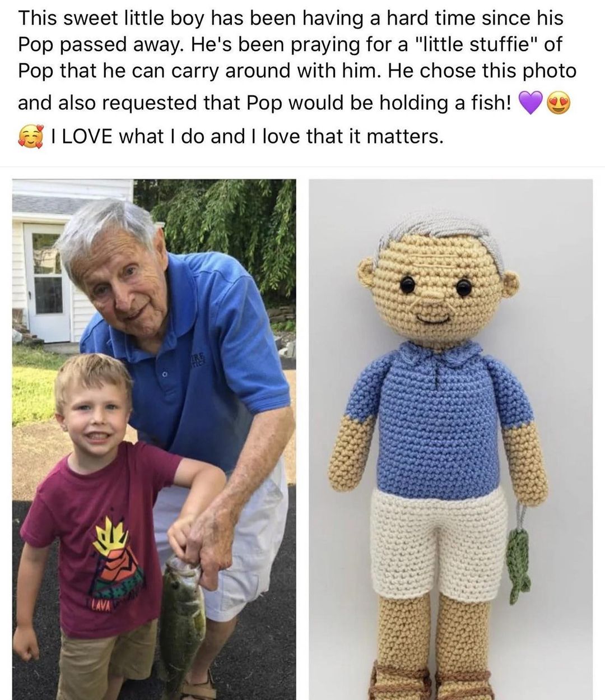Click the crocheted green fish on doll
The height and width of the screenshot is (700, 605).
(520, 566)
